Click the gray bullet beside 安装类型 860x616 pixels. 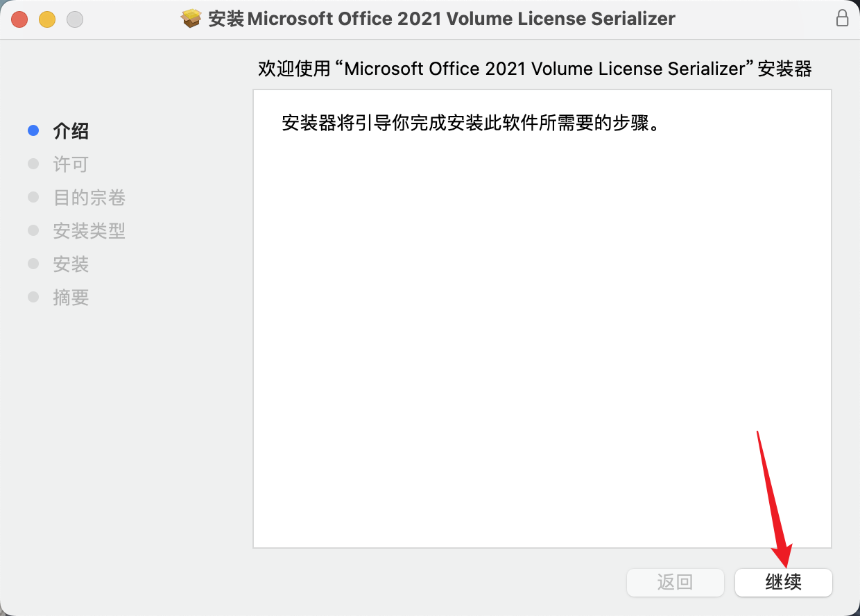point(33,230)
